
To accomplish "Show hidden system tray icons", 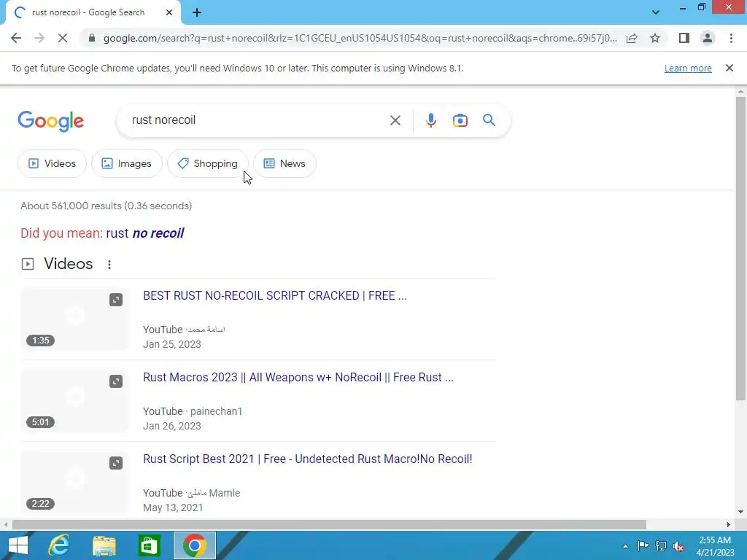I will click(625, 546).
